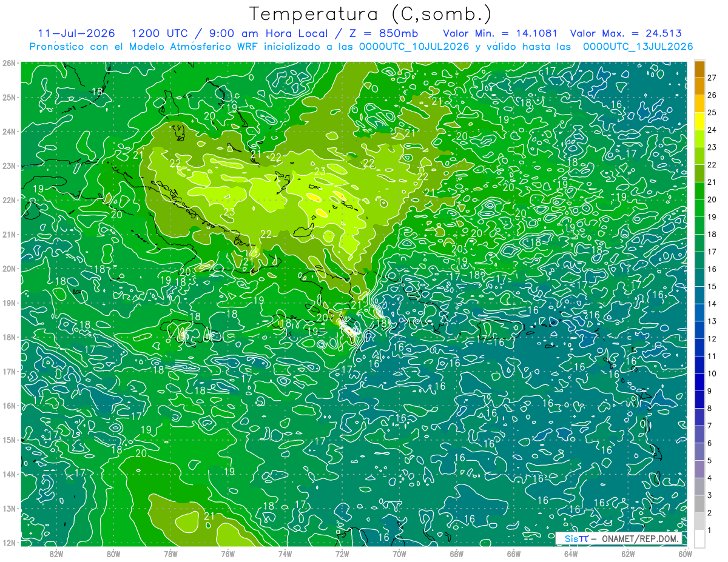
Task: Click the '66W' longitude axis label
Action: tap(513, 554)
